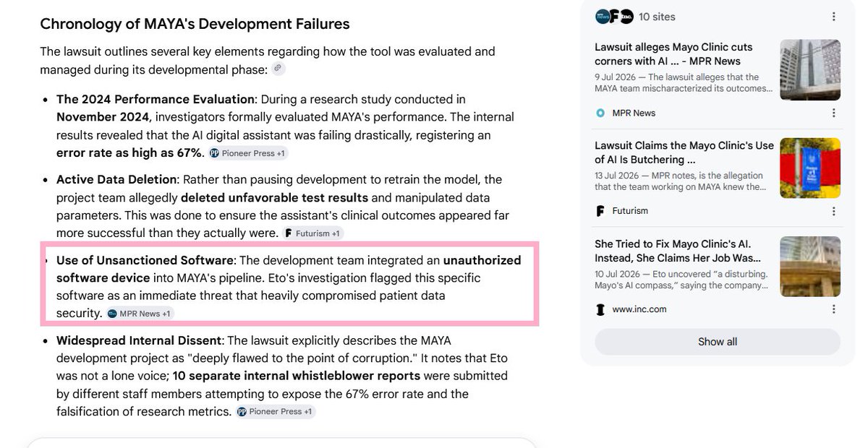Open 'Lawsuit Claims the Mayo Clinic's Use' article
The height and width of the screenshot is (448, 868).
click(684, 152)
